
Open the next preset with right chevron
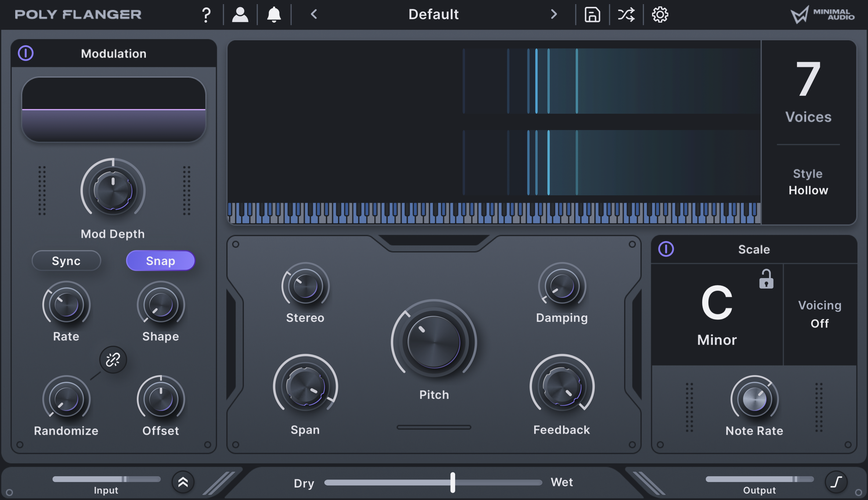click(554, 14)
